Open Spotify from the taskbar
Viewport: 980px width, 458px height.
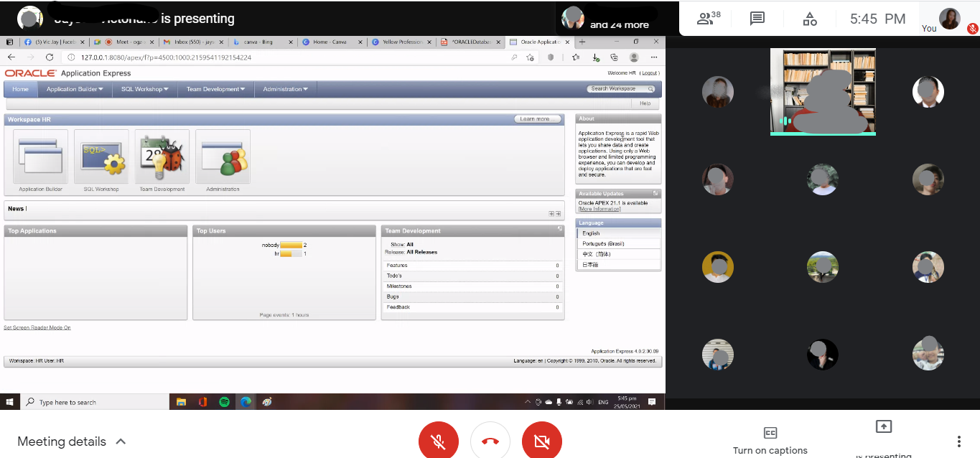coord(224,402)
